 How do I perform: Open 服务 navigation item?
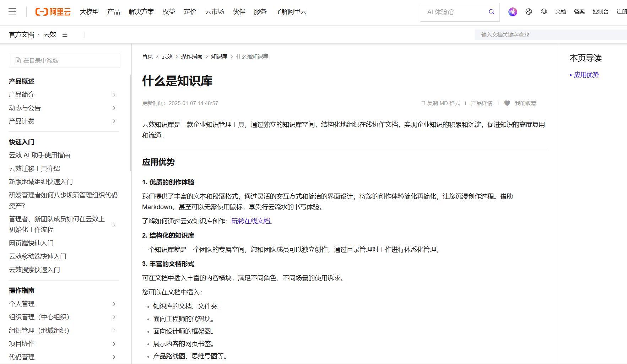(260, 12)
